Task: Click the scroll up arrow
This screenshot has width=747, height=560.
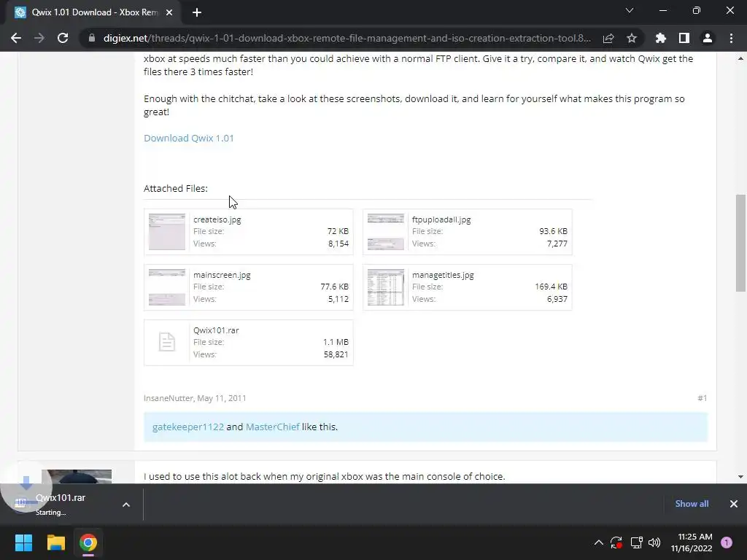Action: click(x=740, y=58)
